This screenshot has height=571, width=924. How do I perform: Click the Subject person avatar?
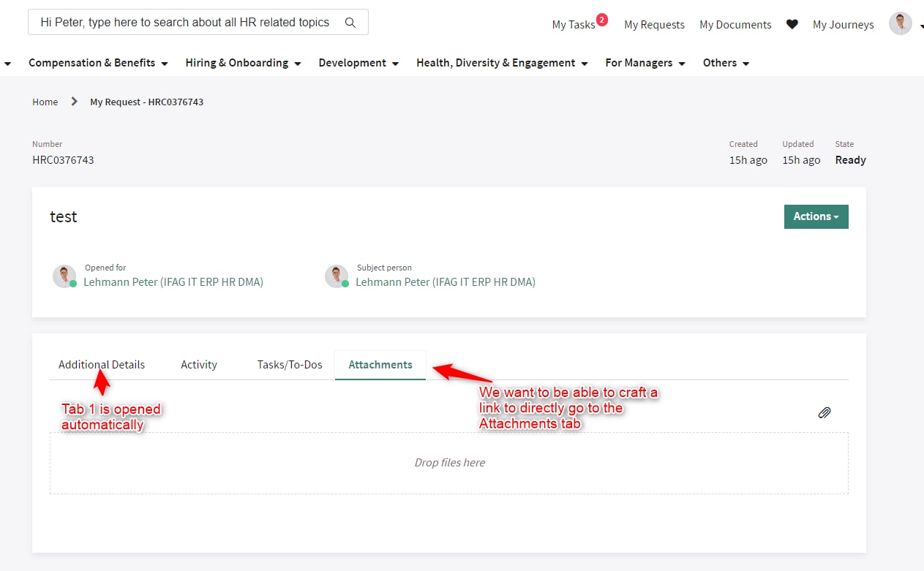click(x=337, y=276)
